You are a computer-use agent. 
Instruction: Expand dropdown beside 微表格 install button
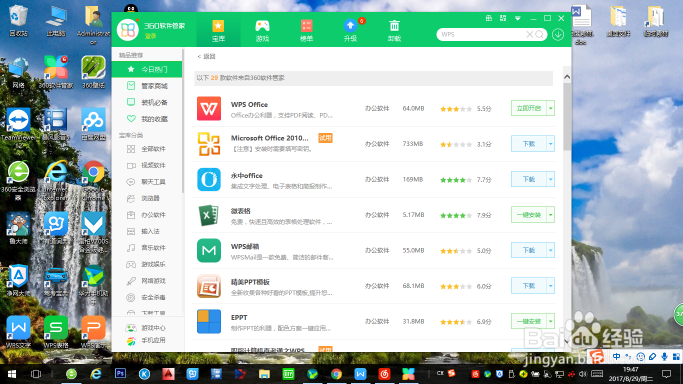(x=551, y=215)
